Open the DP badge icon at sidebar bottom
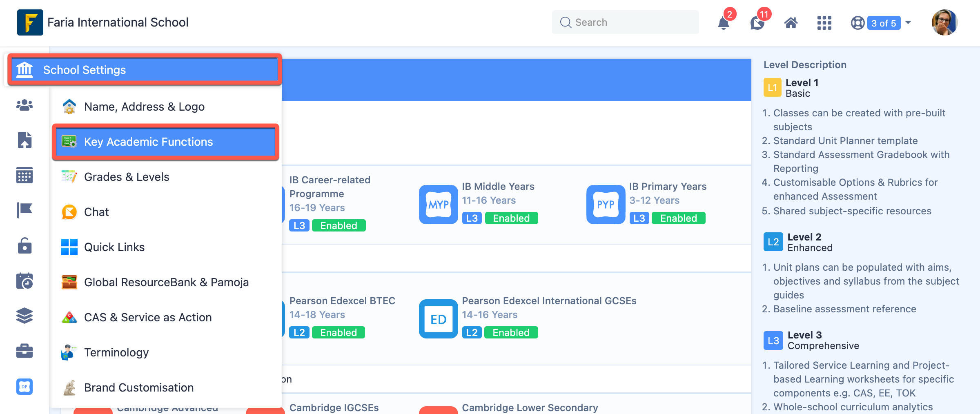This screenshot has height=414, width=980. pyautogui.click(x=24, y=386)
